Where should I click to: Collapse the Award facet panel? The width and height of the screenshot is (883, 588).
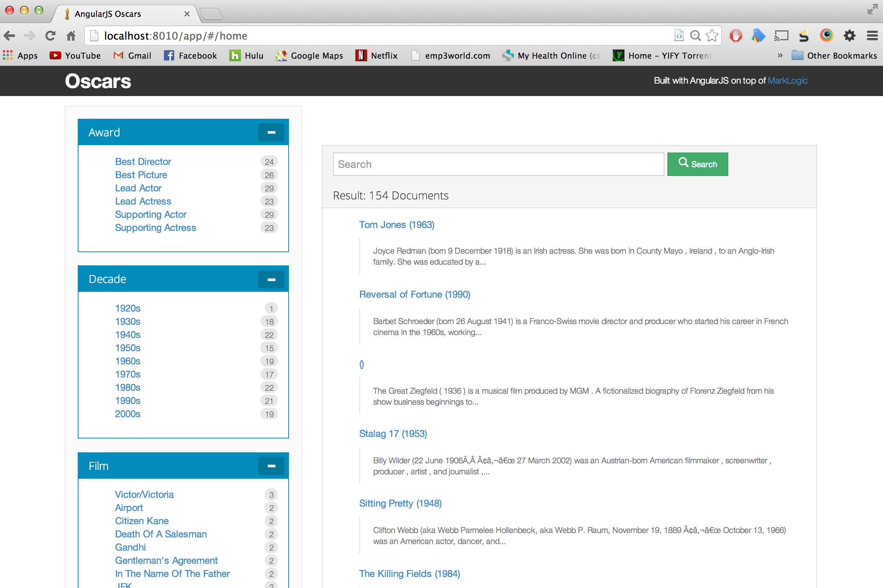pos(271,132)
